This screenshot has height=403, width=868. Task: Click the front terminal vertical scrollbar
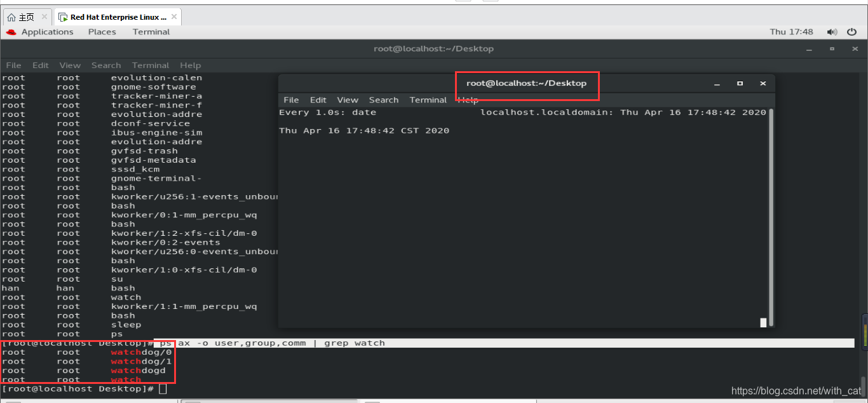click(771, 216)
